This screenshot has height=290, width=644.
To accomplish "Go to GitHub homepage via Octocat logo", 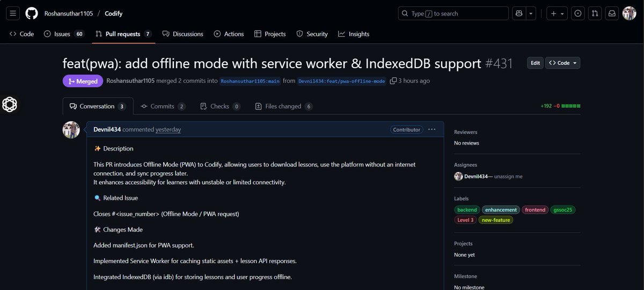I will 32,13.
